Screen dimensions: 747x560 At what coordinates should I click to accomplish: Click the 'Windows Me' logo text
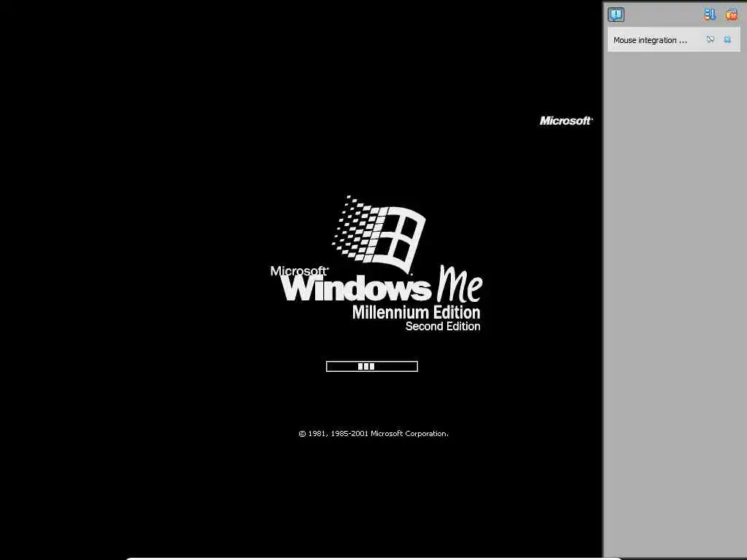pyautogui.click(x=382, y=285)
